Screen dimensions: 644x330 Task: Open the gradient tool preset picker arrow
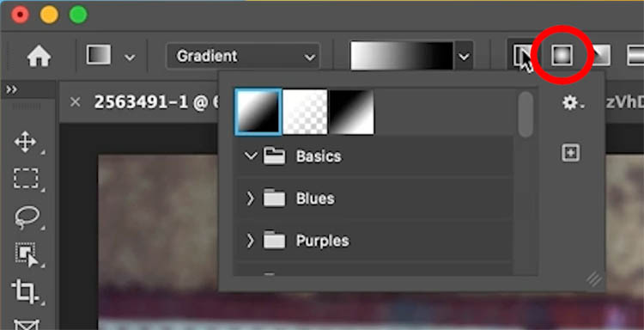(x=130, y=57)
